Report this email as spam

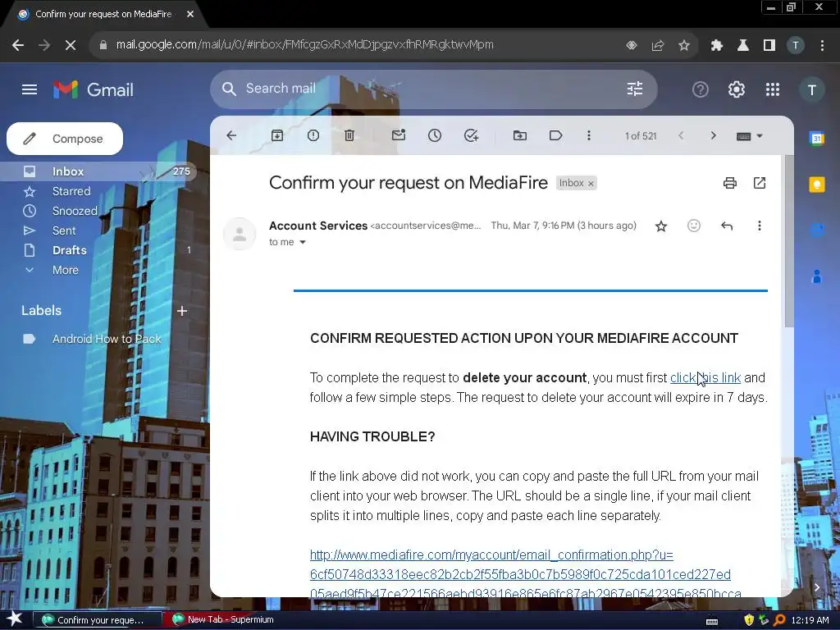point(313,135)
